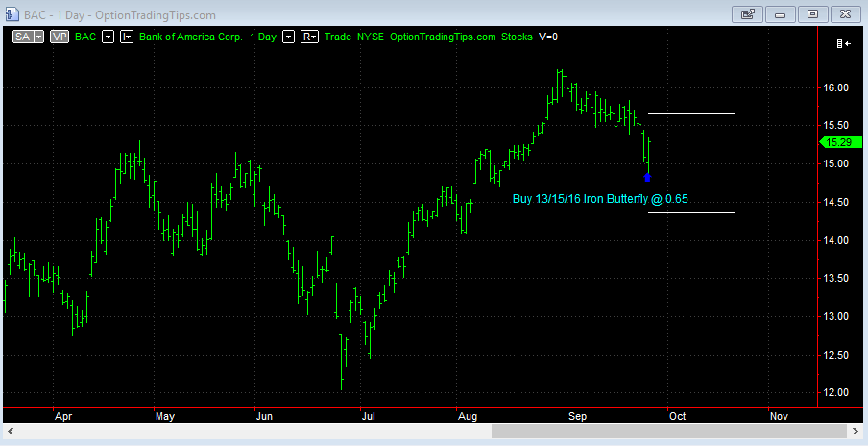Maximize the chart window

coord(812,14)
